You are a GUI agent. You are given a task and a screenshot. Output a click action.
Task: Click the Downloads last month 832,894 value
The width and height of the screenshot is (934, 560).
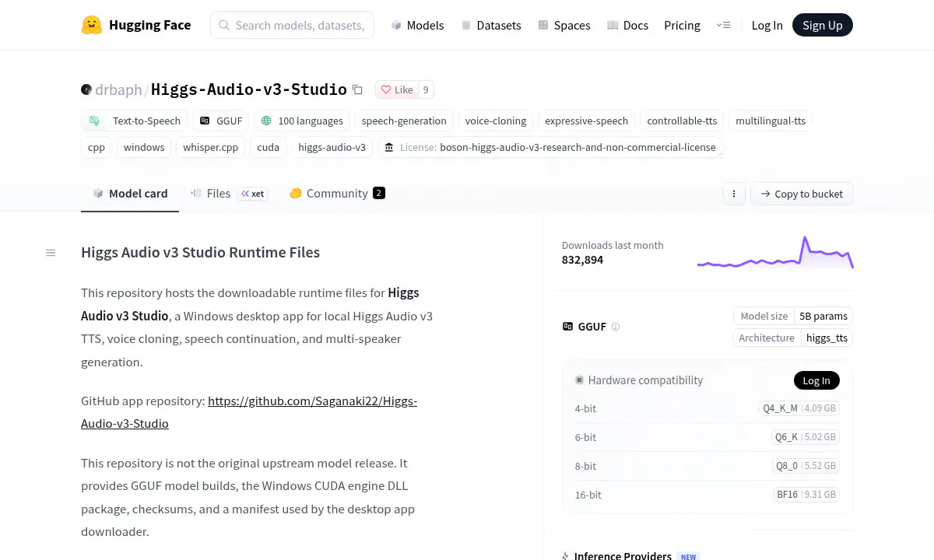click(582, 260)
